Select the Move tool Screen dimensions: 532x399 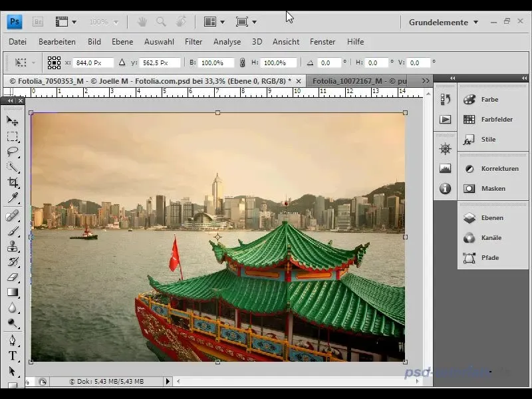click(x=13, y=121)
